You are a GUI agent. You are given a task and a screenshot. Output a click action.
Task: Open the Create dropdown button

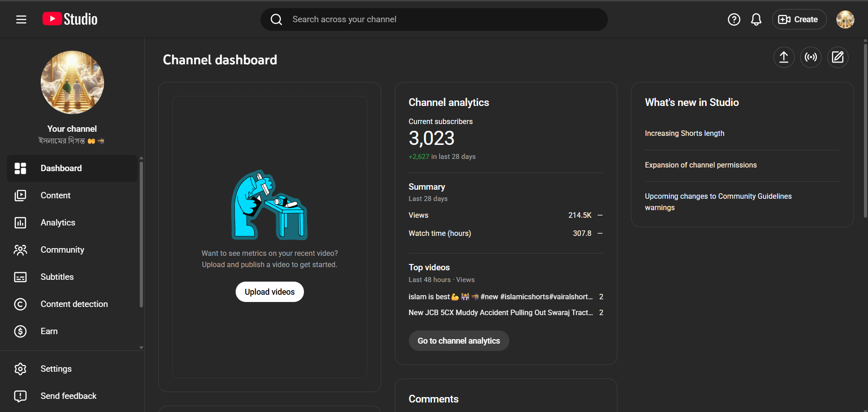tap(799, 19)
